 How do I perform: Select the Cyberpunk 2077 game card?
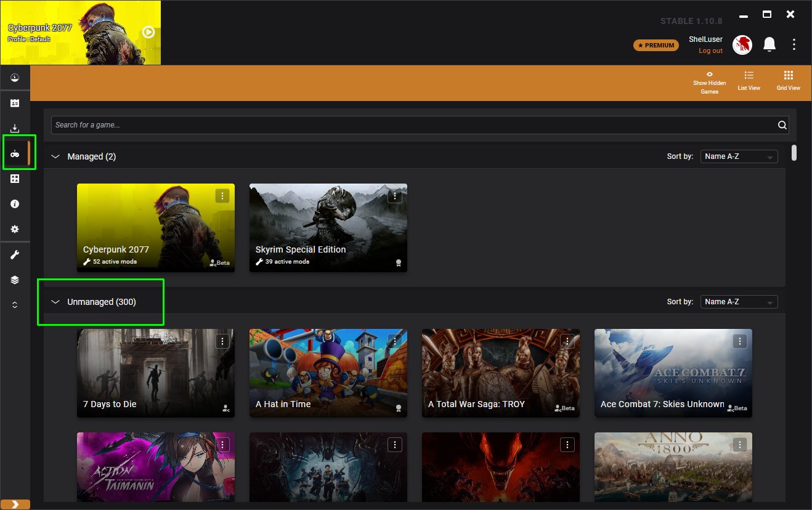[x=156, y=228]
